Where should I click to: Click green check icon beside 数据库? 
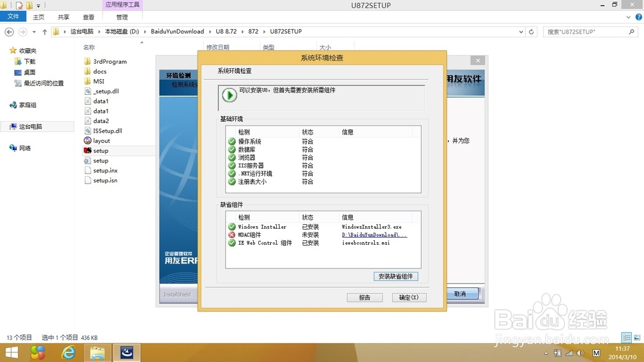pyautogui.click(x=232, y=149)
